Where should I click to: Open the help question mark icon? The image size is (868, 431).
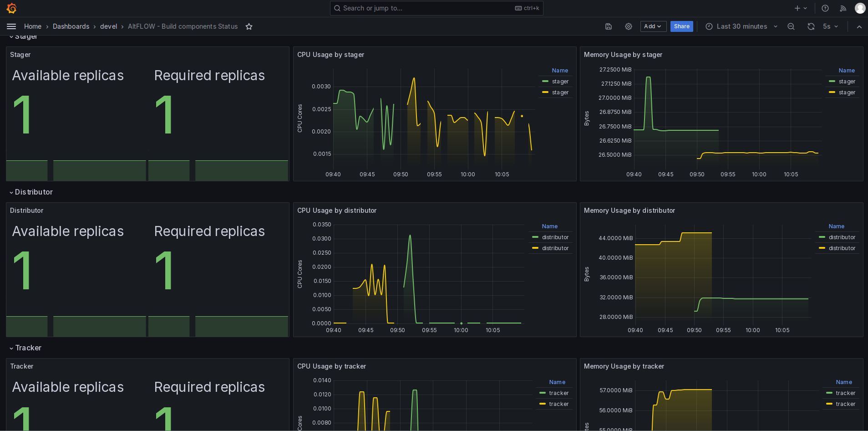coord(825,8)
